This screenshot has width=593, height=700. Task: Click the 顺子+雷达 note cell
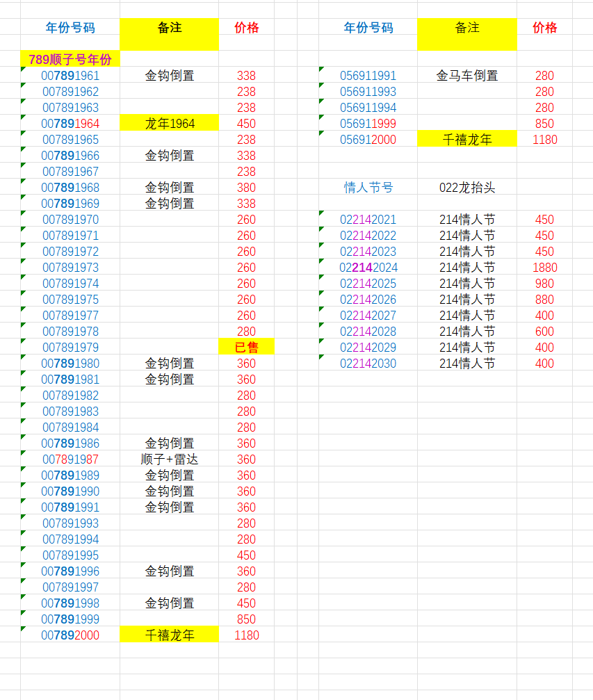coord(169,459)
